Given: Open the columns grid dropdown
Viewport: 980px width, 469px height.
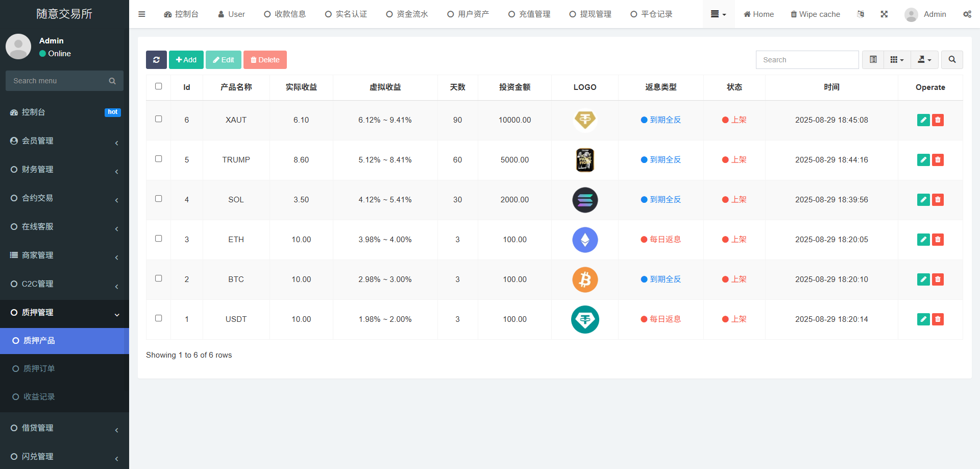Looking at the screenshot, I should coord(897,60).
